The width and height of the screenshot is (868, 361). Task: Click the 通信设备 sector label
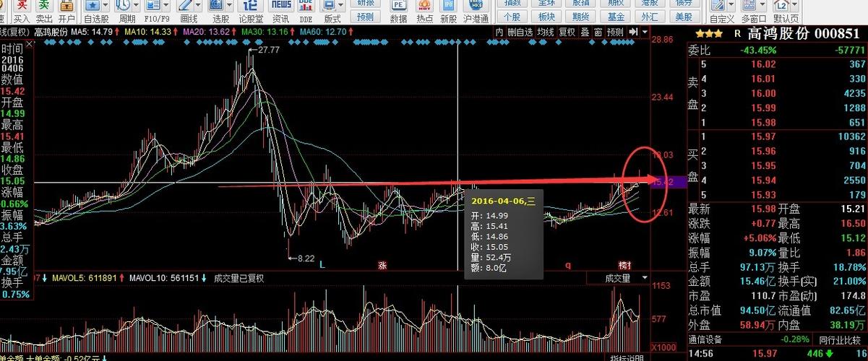click(x=706, y=339)
